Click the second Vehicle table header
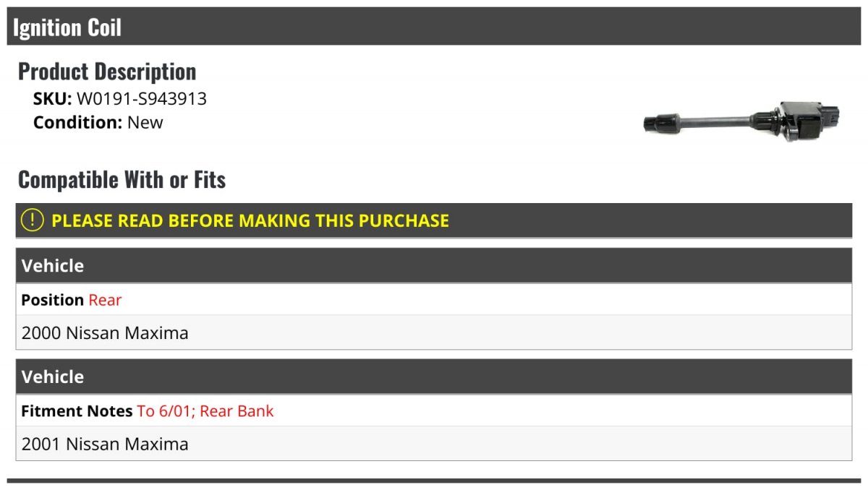Viewport: 868px width, 490px height. coord(53,377)
